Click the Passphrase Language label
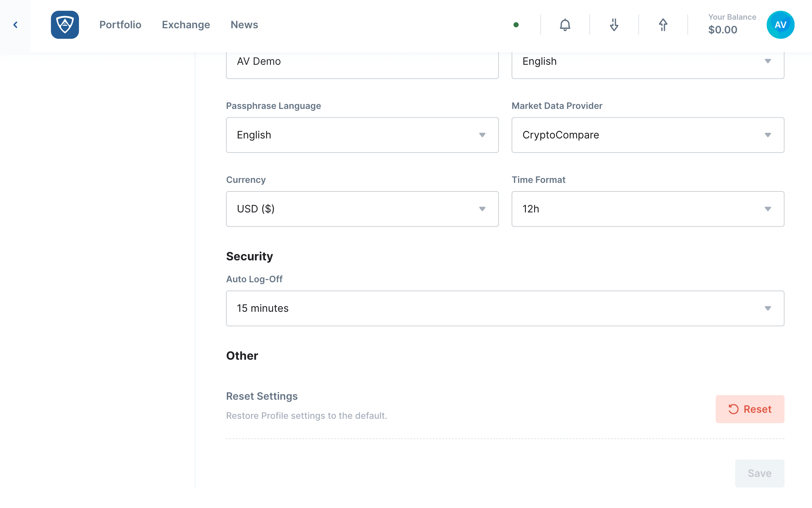This screenshot has width=812, height=508. tap(273, 106)
